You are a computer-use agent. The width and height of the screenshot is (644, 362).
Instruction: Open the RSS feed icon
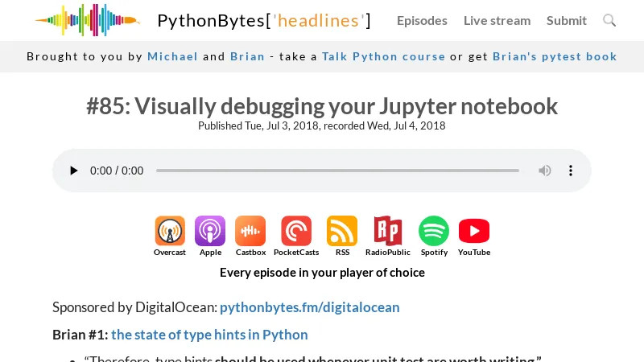click(342, 231)
